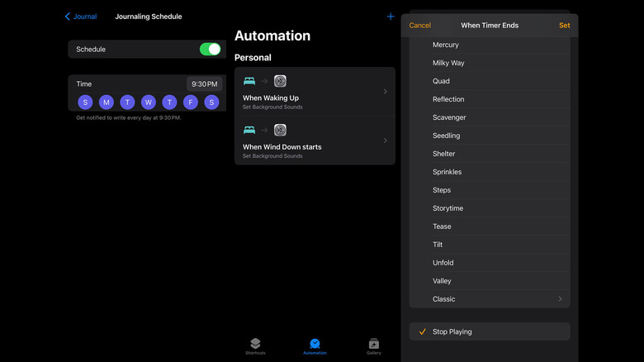Select the Sprinkles sound
Screen dimensions: 644x362
click(490, 172)
